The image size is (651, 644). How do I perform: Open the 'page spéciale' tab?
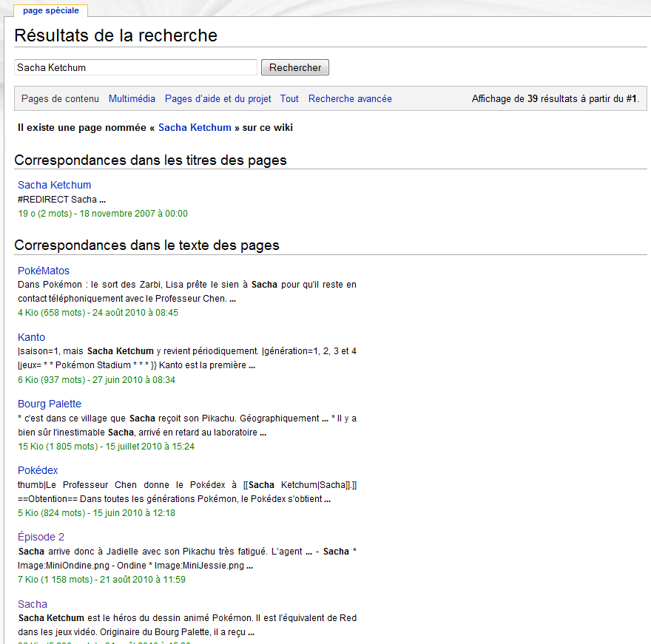tap(50, 10)
